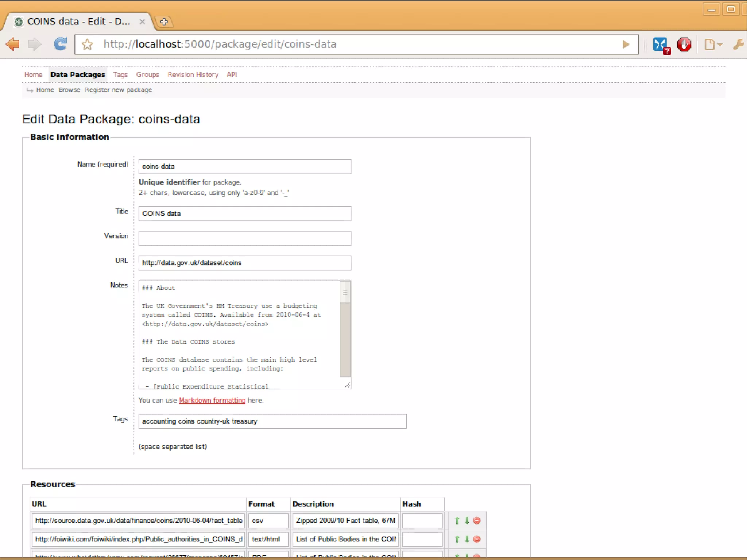Image resolution: width=747 pixels, height=560 pixels.
Task: Remove the text/html resource with red icon
Action: tap(477, 539)
